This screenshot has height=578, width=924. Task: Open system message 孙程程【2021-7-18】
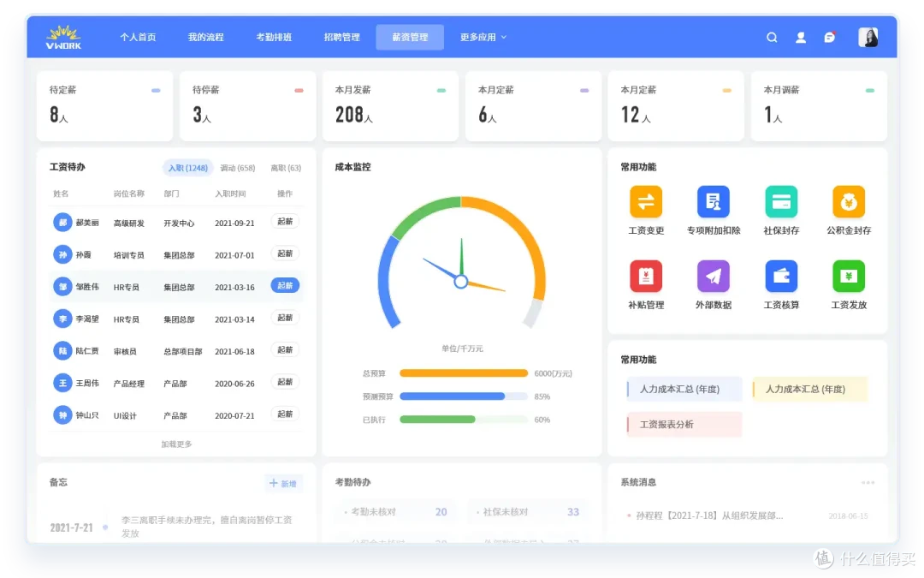pos(709,515)
